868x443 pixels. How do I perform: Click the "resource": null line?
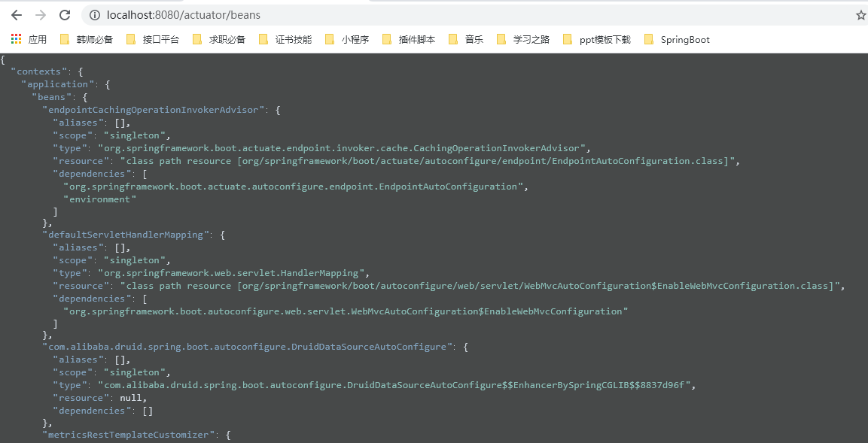click(99, 398)
